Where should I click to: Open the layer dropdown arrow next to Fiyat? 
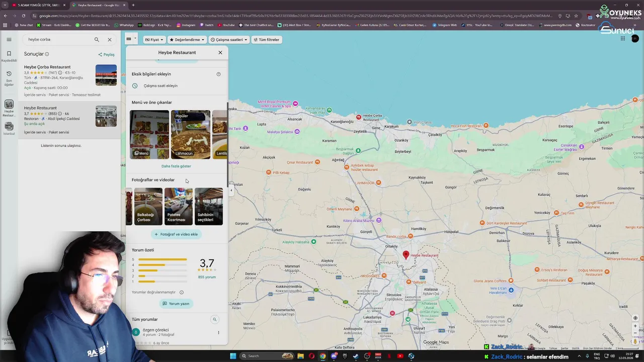(x=135, y=39)
